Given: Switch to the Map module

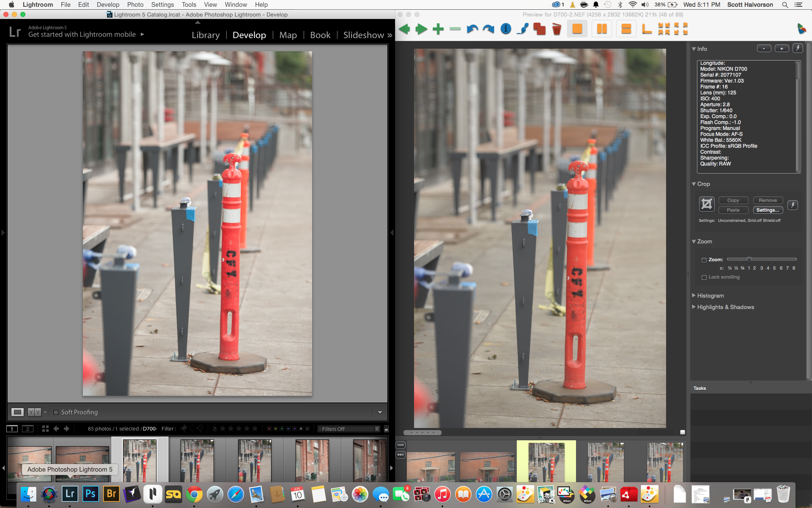Looking at the screenshot, I should [288, 35].
